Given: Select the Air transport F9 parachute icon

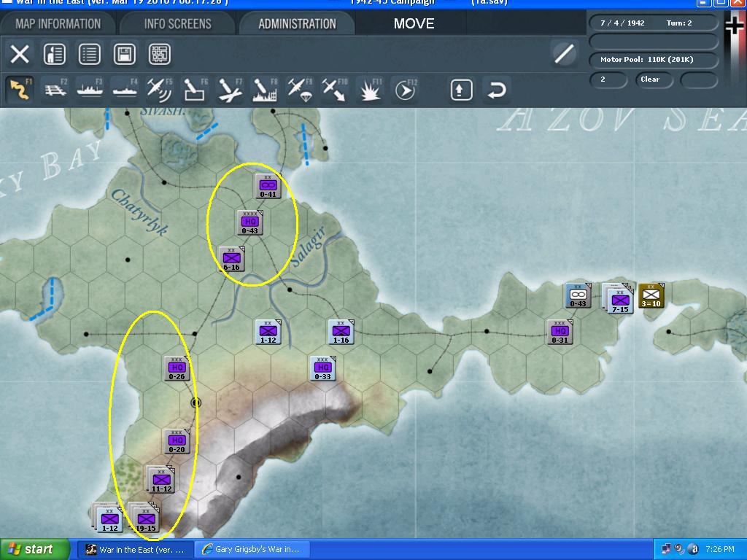Looking at the screenshot, I should 300,90.
